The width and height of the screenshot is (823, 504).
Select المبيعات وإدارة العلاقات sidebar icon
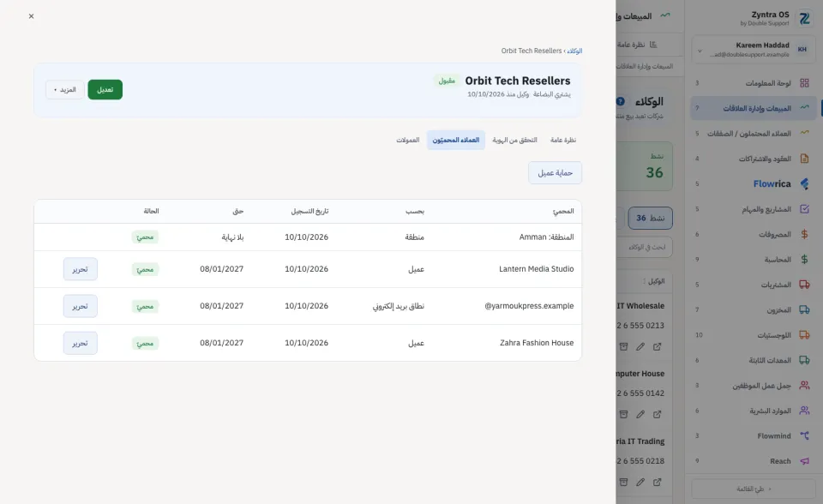(804, 108)
